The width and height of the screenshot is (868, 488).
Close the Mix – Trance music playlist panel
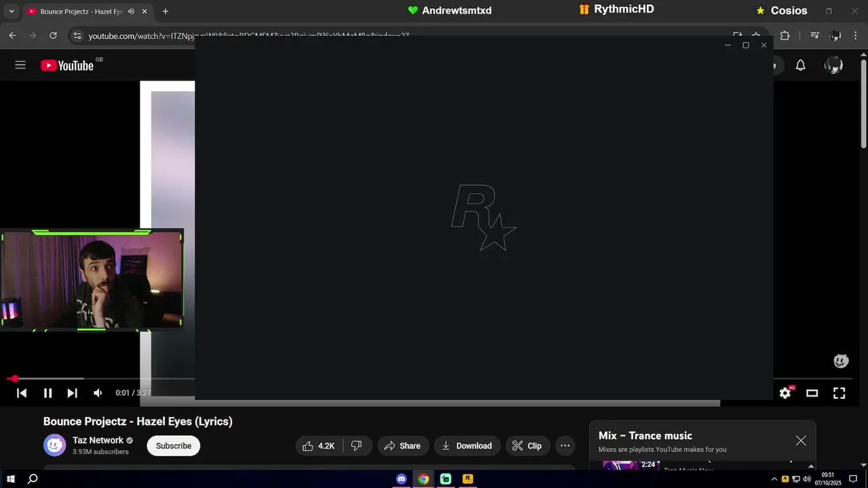point(801,441)
